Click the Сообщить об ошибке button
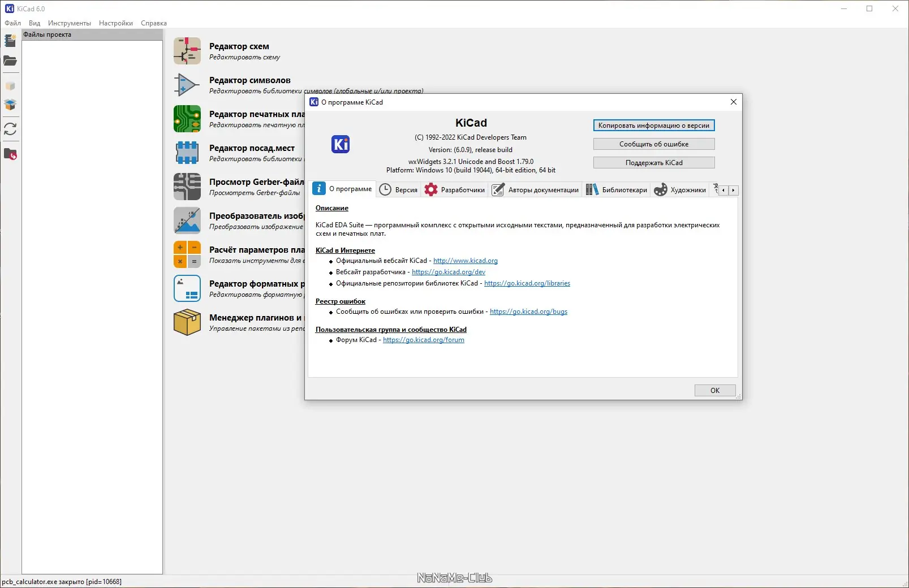This screenshot has height=588, width=909. click(654, 144)
